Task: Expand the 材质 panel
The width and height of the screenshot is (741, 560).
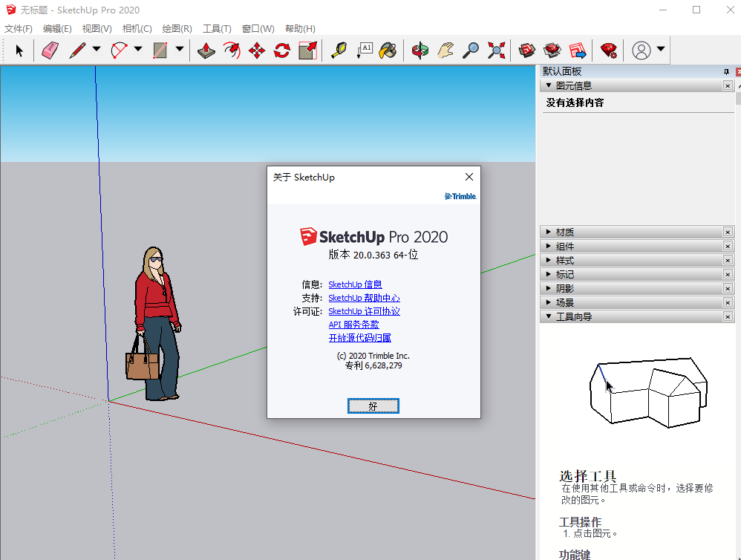Action: point(564,232)
